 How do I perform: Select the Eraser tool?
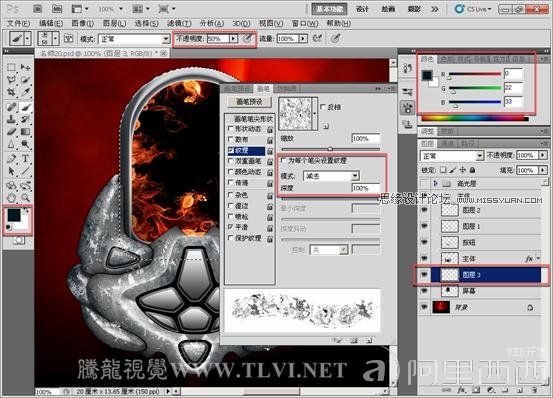(x=11, y=132)
